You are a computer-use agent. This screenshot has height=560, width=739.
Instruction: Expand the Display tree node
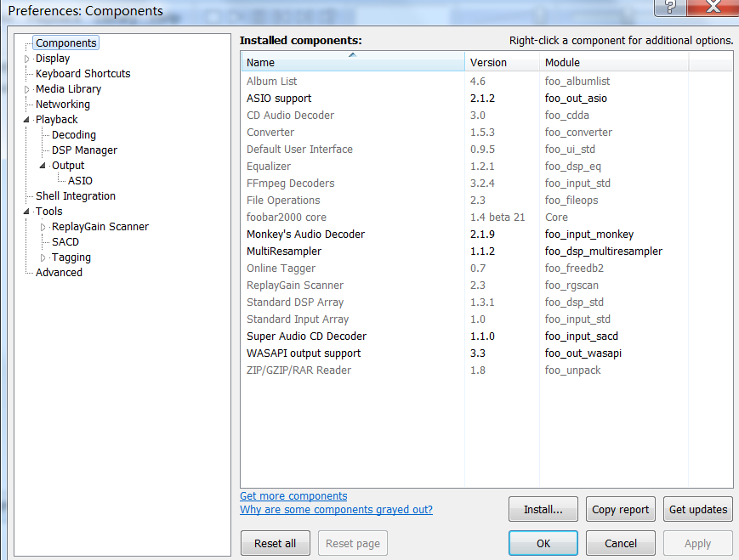click(27, 59)
